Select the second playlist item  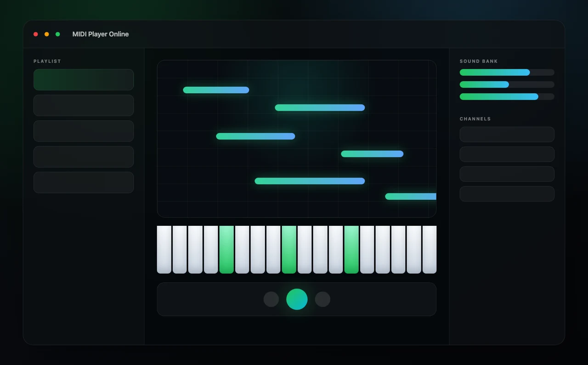(84, 106)
